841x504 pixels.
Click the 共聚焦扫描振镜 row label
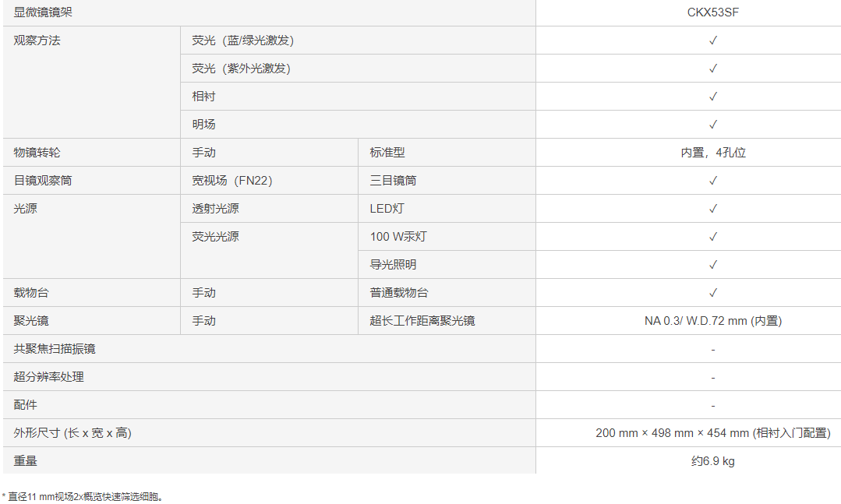(55, 349)
